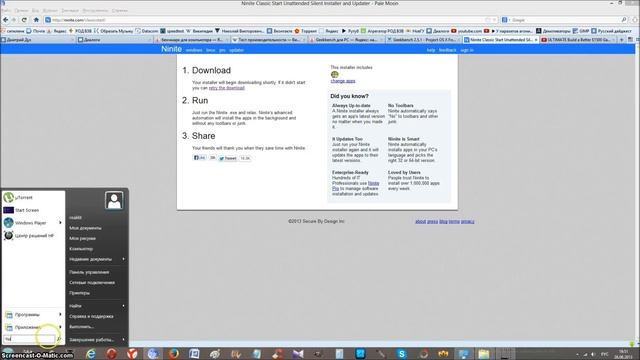Launch µTorrent from the start menu
Viewport: 640px width, 360px height.
tap(33, 198)
